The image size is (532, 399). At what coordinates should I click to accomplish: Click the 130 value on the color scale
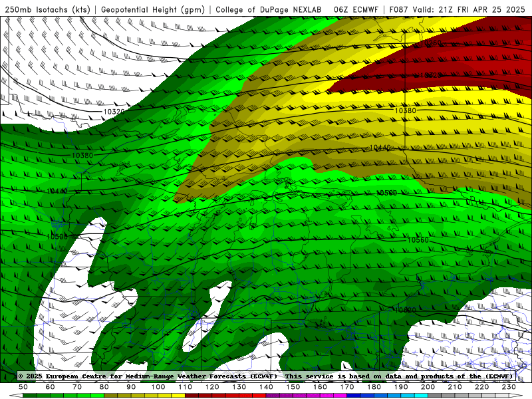pyautogui.click(x=239, y=387)
